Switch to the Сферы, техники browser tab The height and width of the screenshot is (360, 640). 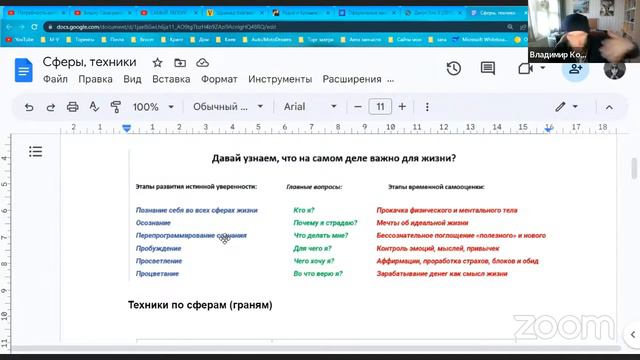coord(497,13)
